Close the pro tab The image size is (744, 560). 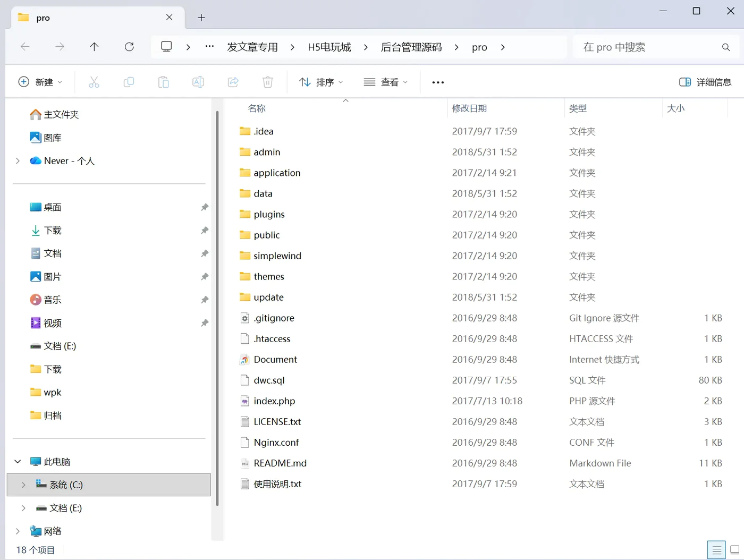170,18
